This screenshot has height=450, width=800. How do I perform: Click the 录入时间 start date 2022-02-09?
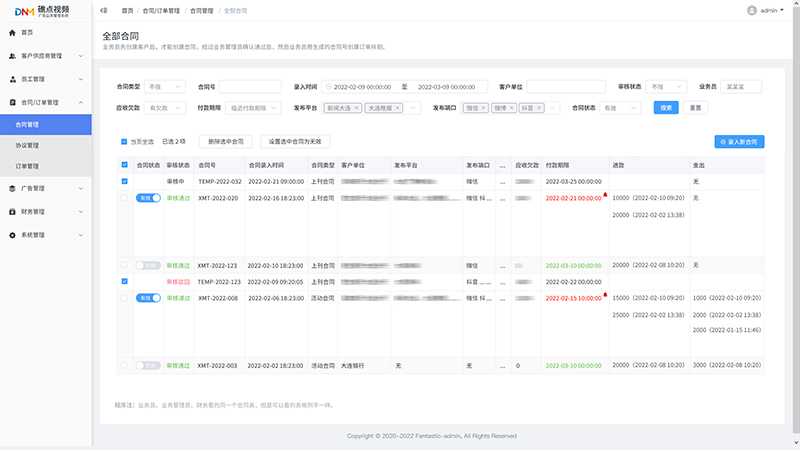pos(362,87)
